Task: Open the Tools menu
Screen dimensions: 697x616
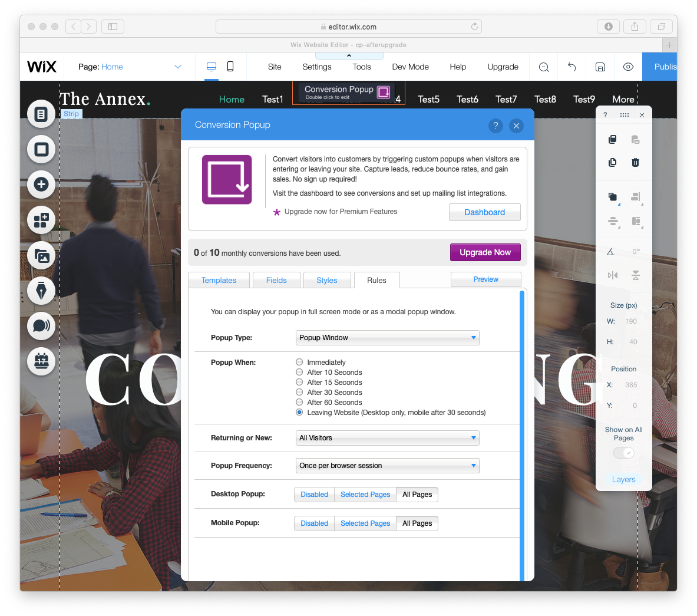Action: tap(361, 67)
